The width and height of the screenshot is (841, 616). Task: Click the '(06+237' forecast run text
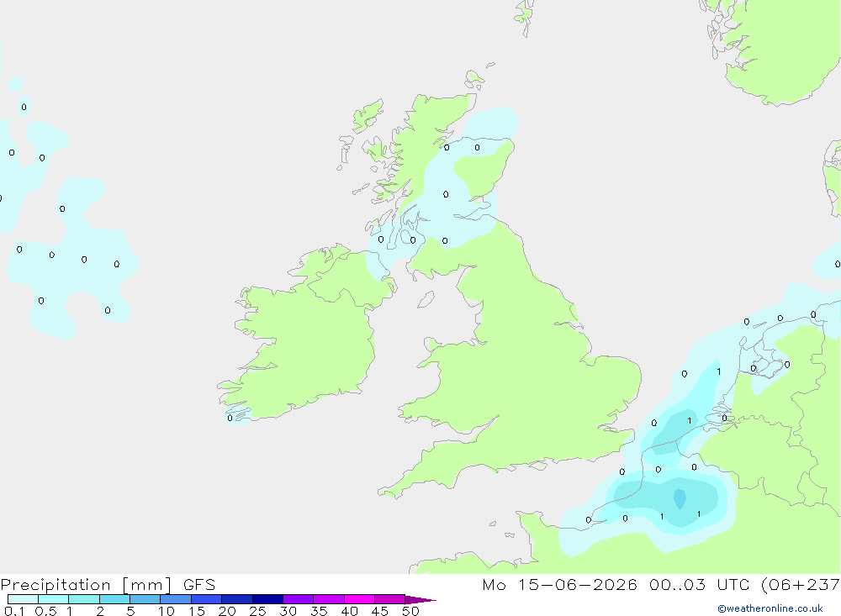(x=801, y=585)
